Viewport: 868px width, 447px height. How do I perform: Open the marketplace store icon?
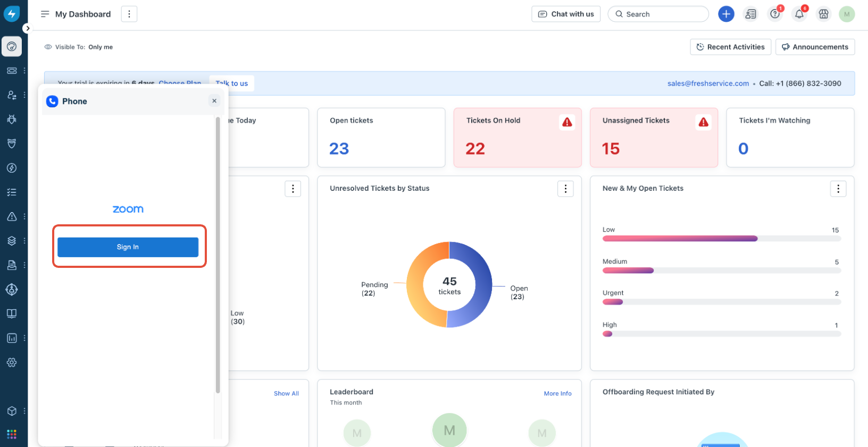[x=823, y=14]
